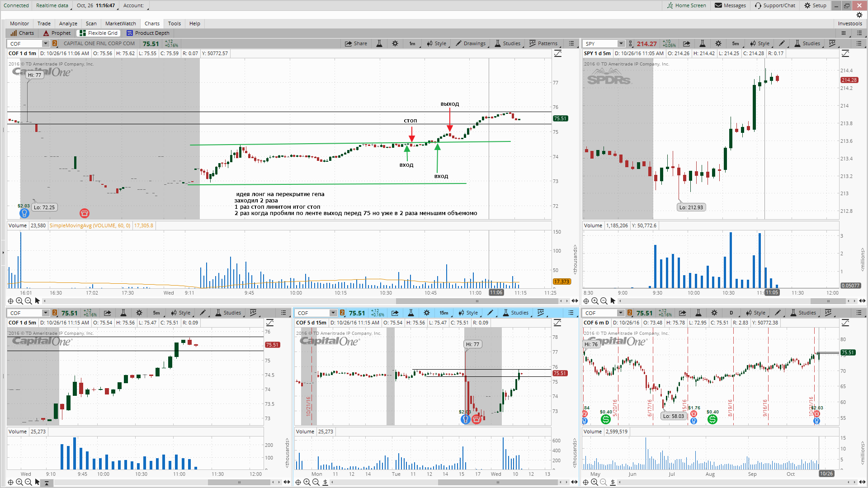
Task: Switch to the Trade tab
Action: coord(44,23)
